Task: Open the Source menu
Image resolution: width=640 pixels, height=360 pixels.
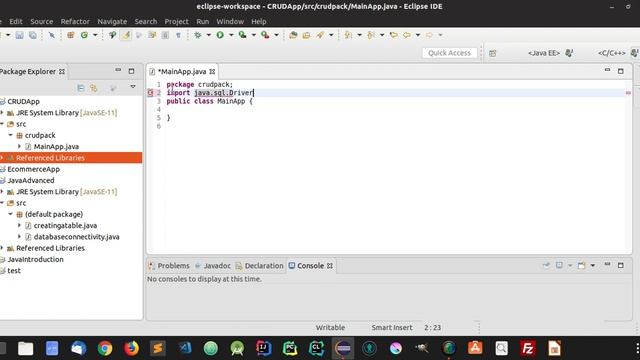Action: coord(42,22)
